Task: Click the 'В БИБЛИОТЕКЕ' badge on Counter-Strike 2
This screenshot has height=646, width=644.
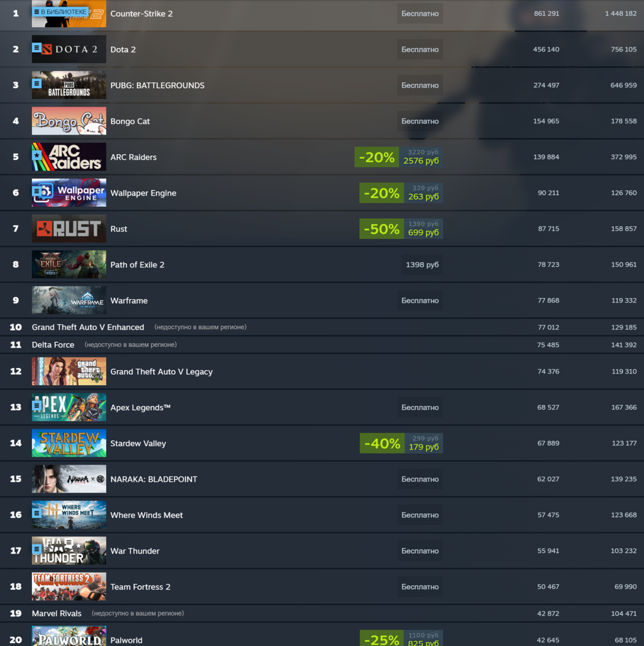Action: point(60,12)
